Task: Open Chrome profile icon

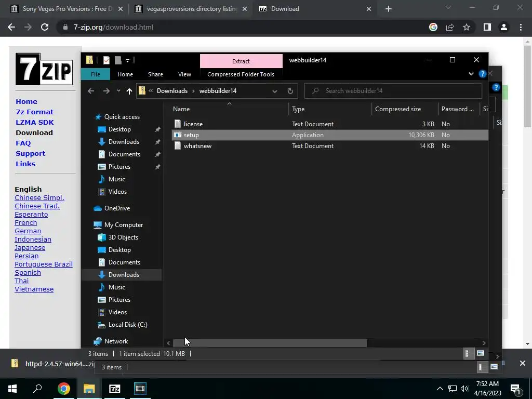Action: 503,27
